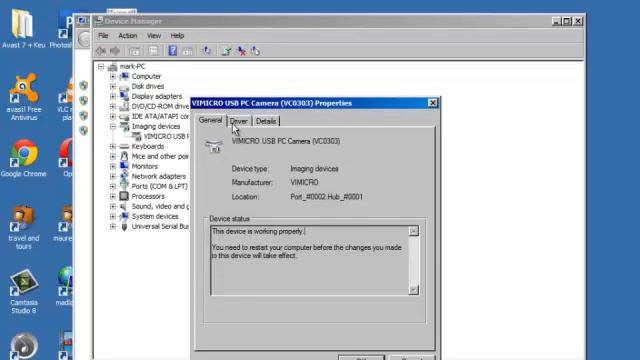
Task: Expand the System devices node
Action: click(x=113, y=216)
